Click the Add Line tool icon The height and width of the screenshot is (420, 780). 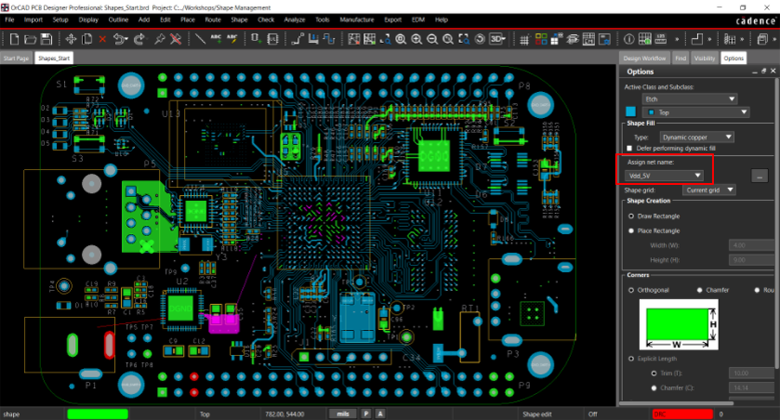[200, 39]
